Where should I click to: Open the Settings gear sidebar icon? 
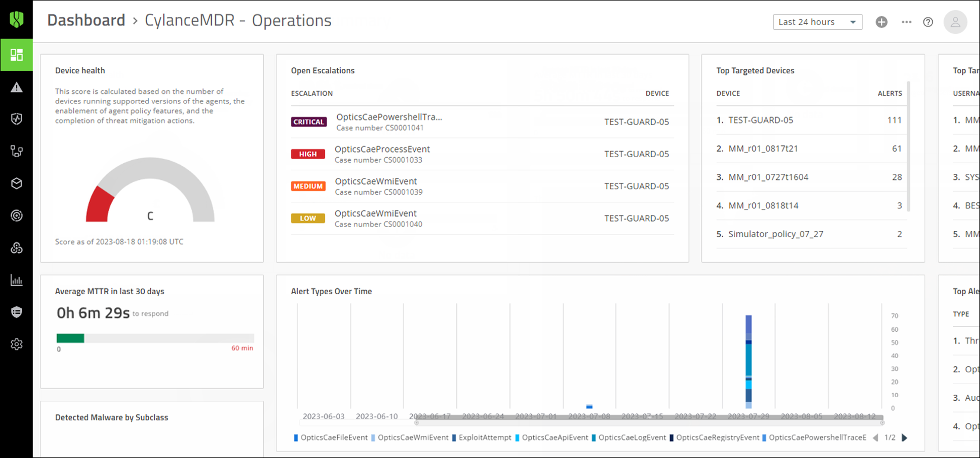pos(17,344)
